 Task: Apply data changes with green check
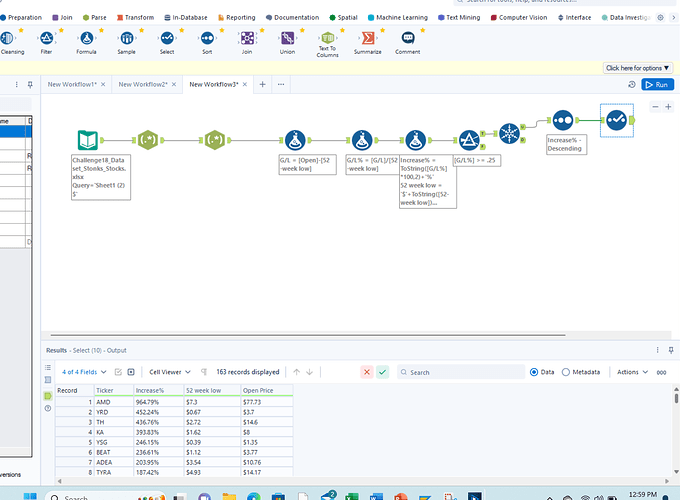click(382, 372)
